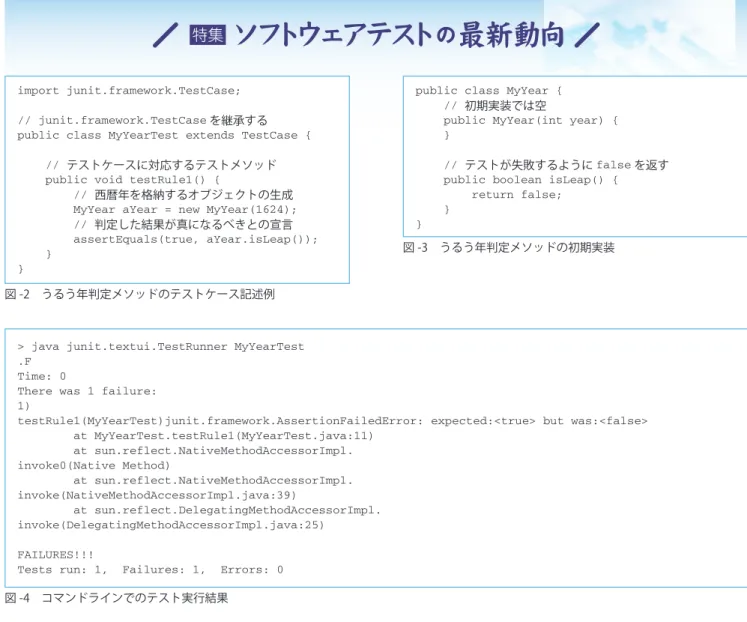
Task: Click 'at sun.reflect.DelegatingMethodAccessorImpl.' line
Action: [227, 511]
